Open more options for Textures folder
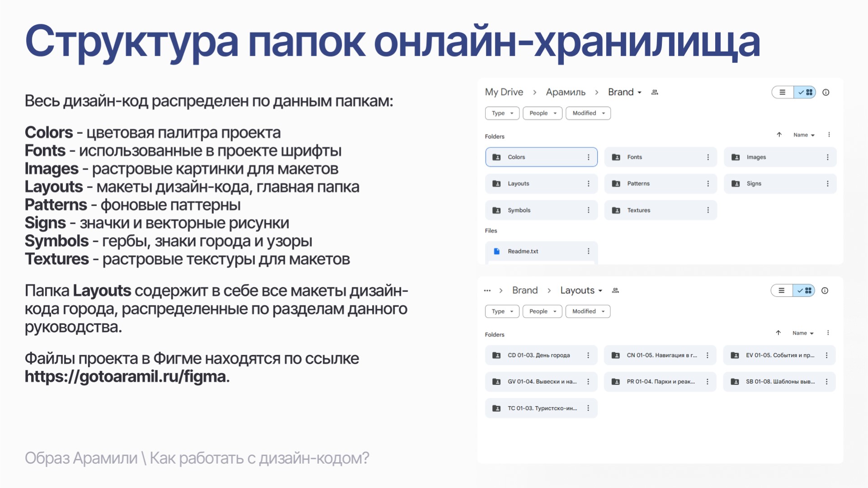This screenshot has height=488, width=868. [x=708, y=210]
